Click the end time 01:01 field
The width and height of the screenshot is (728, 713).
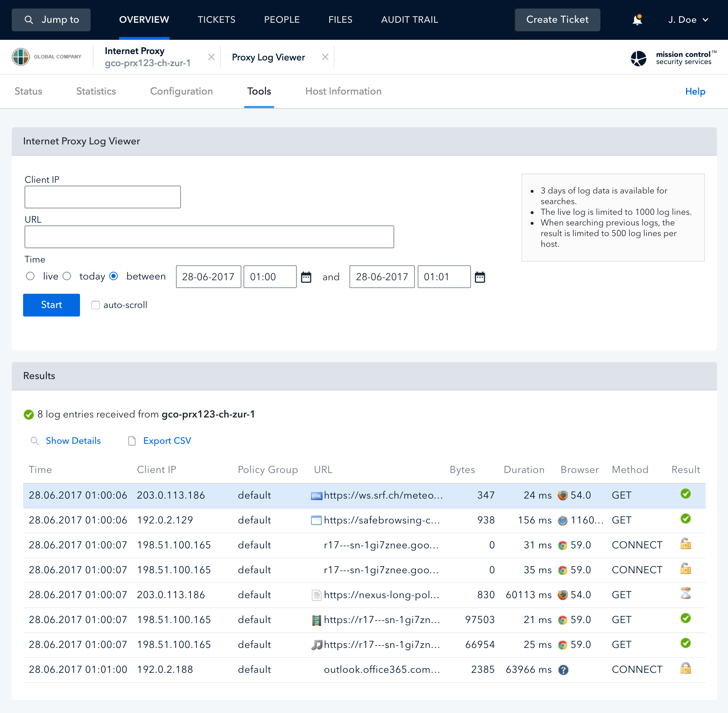point(444,277)
